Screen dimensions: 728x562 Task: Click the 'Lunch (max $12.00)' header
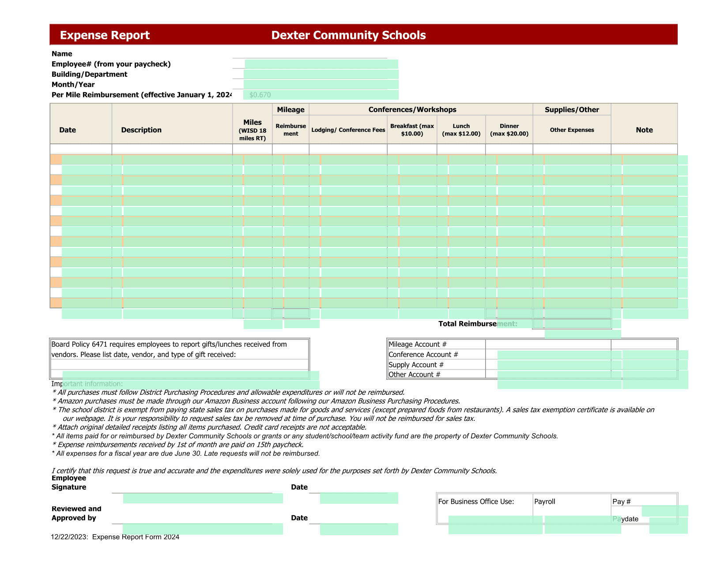pyautogui.click(x=461, y=130)
